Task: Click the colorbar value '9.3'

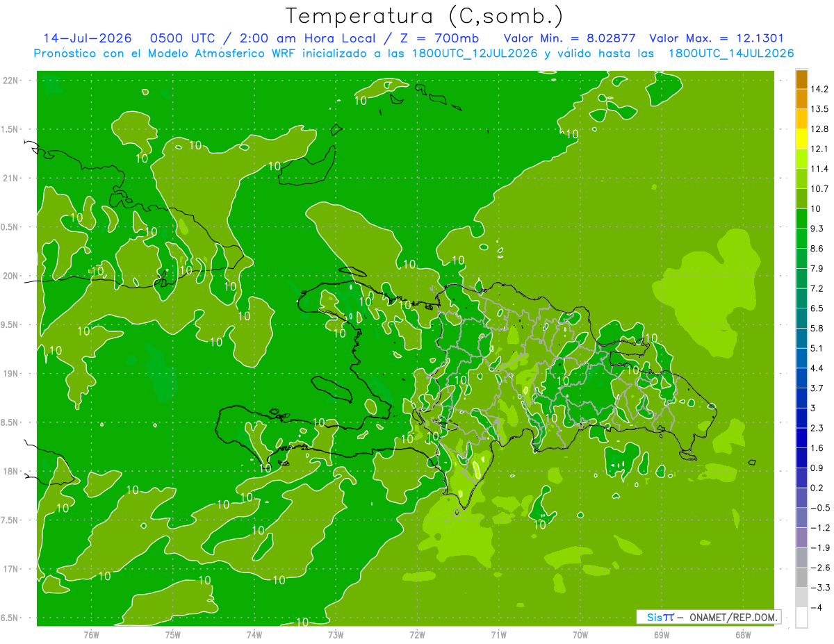Action: [817, 229]
